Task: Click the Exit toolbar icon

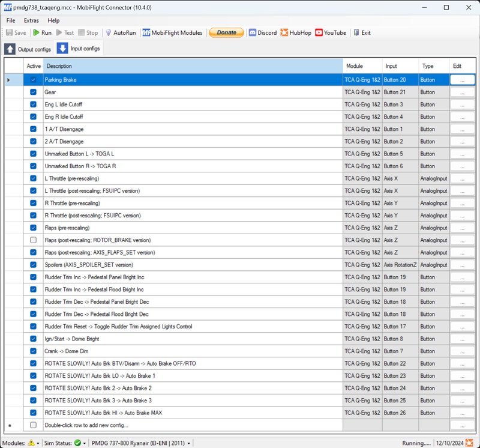Action: (x=362, y=33)
